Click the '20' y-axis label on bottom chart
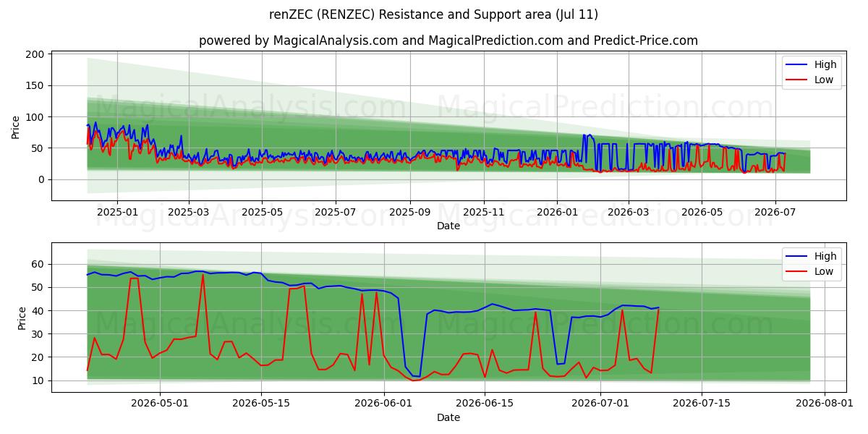 click(x=39, y=357)
